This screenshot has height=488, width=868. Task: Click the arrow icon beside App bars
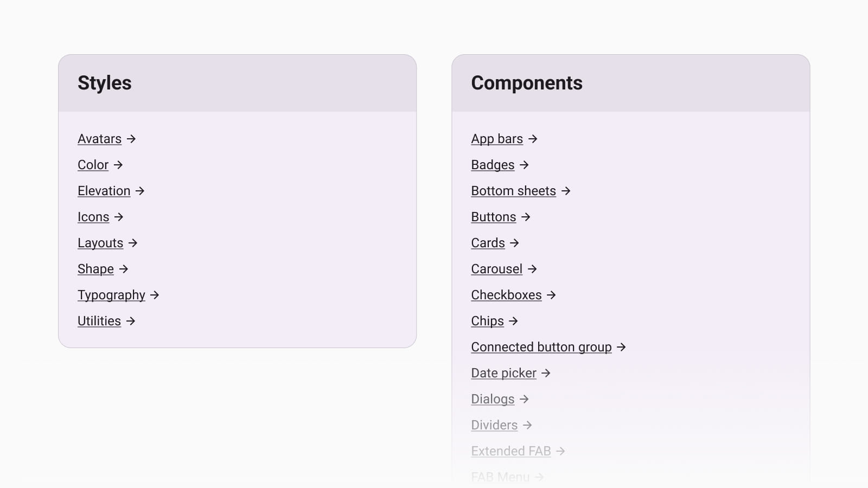pos(533,139)
